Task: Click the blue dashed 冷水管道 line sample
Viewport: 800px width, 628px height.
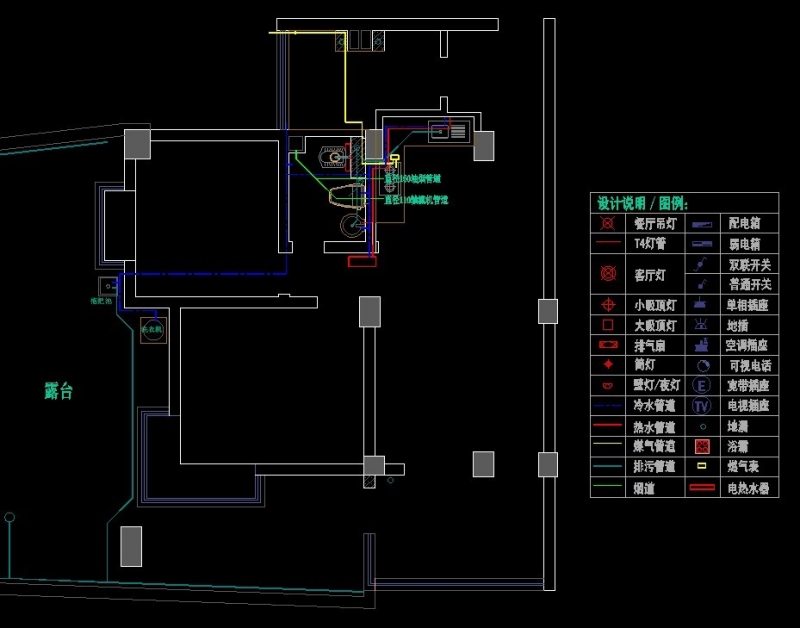Action: pos(606,406)
